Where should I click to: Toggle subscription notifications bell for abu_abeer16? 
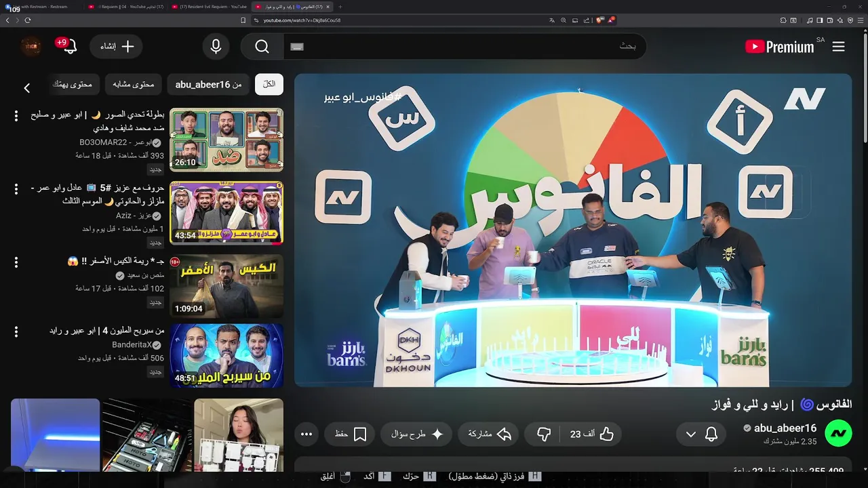[x=711, y=434]
